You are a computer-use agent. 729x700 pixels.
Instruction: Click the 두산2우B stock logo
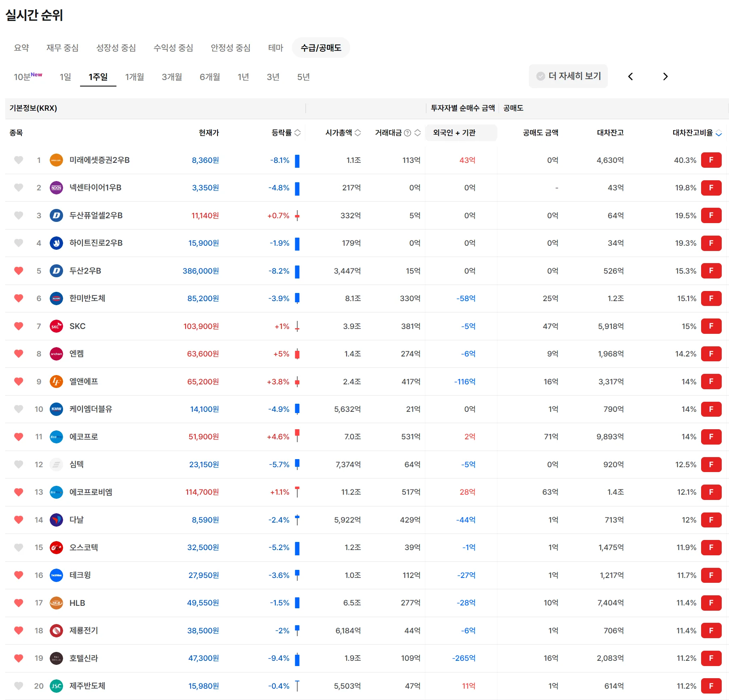[56, 271]
